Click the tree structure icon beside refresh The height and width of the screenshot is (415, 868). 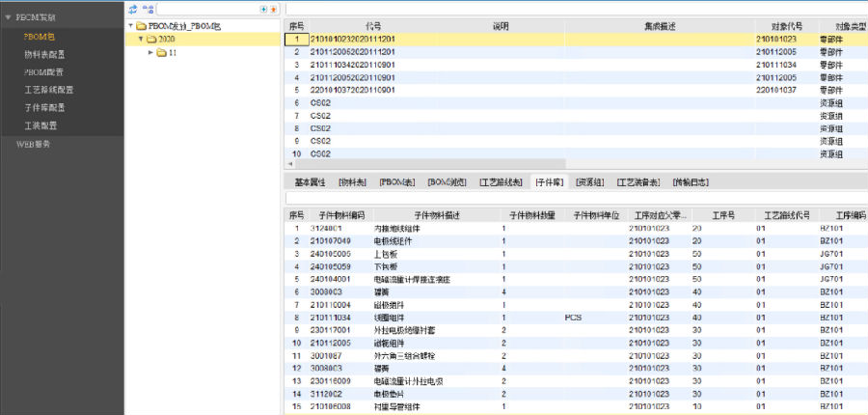[148, 9]
